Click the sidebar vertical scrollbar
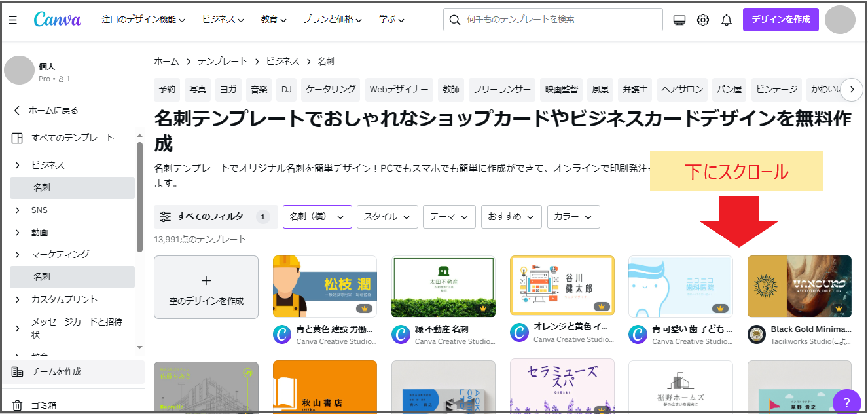Viewport: 868px width, 414px height. (x=139, y=197)
